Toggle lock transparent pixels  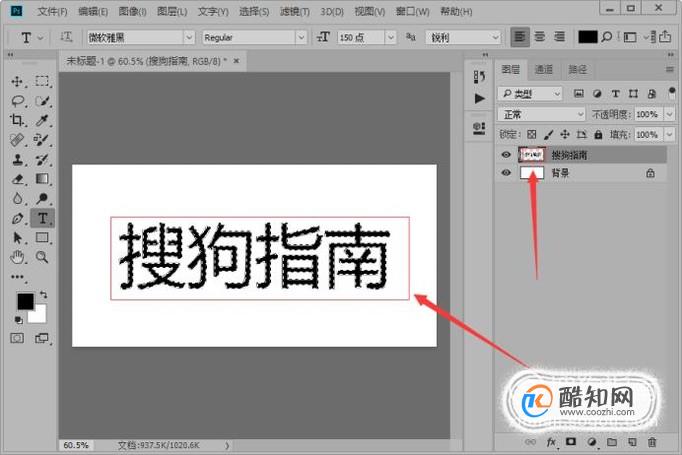[x=532, y=134]
